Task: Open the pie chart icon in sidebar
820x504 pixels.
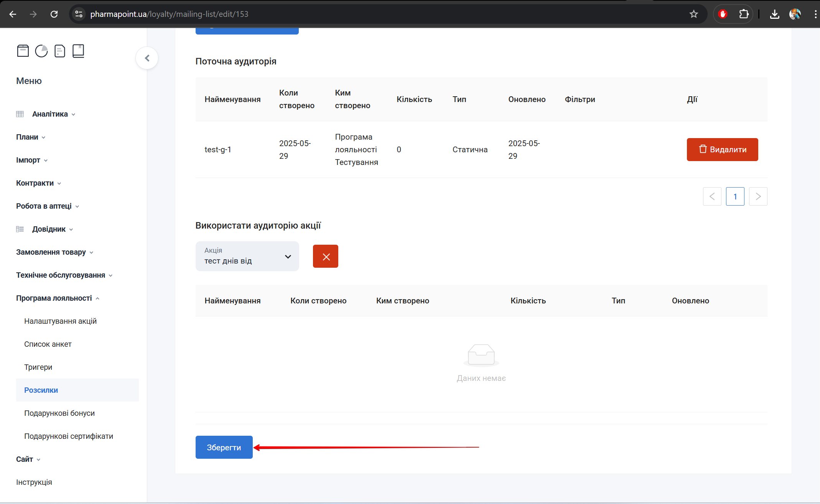Action: pyautogui.click(x=41, y=51)
